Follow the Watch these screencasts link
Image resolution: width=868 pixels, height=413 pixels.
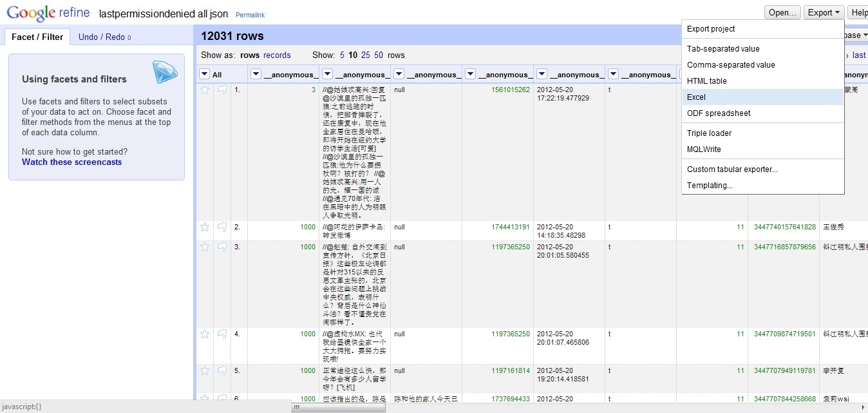click(x=71, y=162)
